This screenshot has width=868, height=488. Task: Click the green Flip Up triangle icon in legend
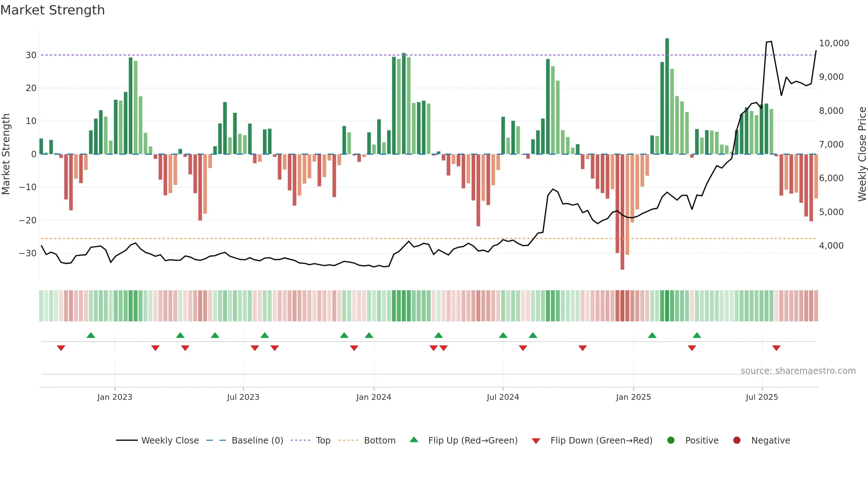pos(414,440)
